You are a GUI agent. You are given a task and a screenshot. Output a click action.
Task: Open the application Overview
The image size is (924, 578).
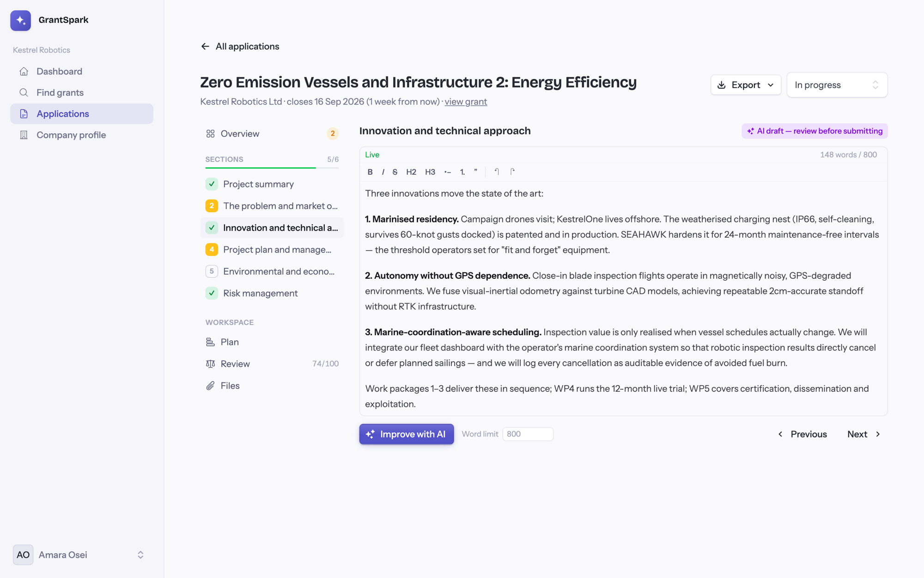[x=272, y=134]
